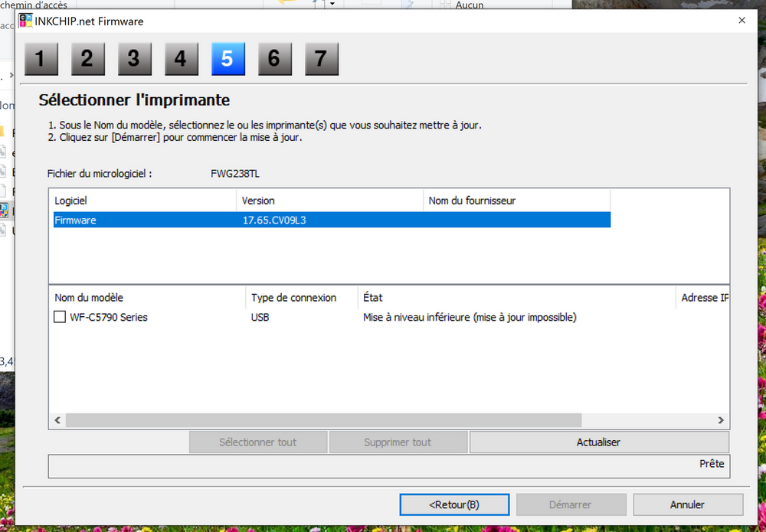Click the step 3 number icon
766x532 pixels.
pyautogui.click(x=134, y=59)
